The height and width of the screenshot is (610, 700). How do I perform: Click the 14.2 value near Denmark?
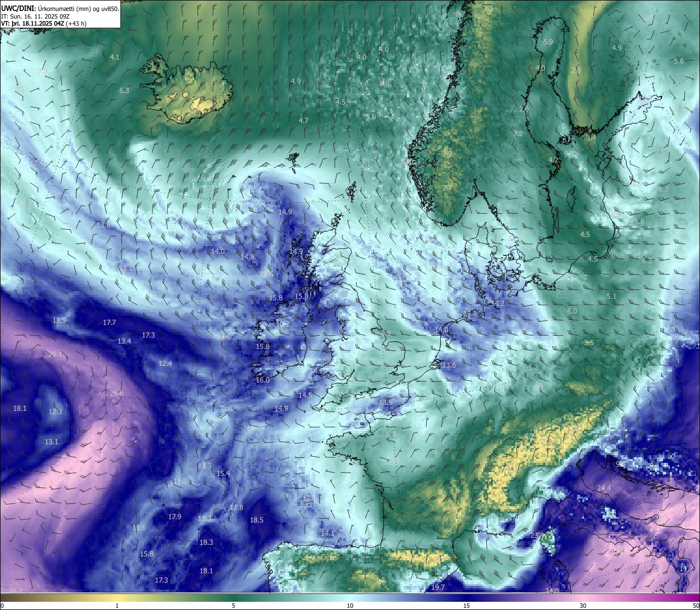pos(498,303)
